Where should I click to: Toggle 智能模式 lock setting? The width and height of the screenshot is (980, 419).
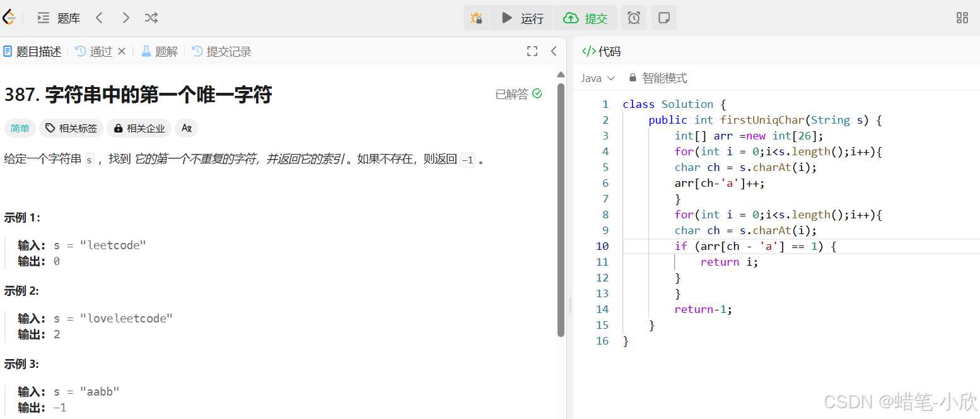[x=658, y=78]
